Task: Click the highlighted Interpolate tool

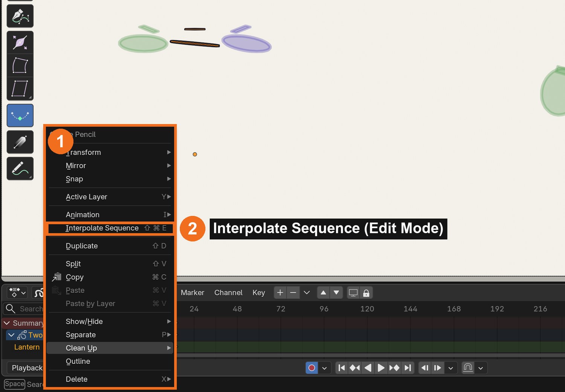Action: click(20, 115)
